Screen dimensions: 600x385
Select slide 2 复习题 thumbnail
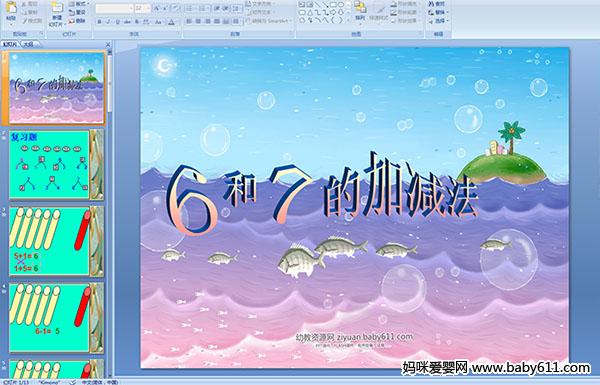pyautogui.click(x=57, y=165)
